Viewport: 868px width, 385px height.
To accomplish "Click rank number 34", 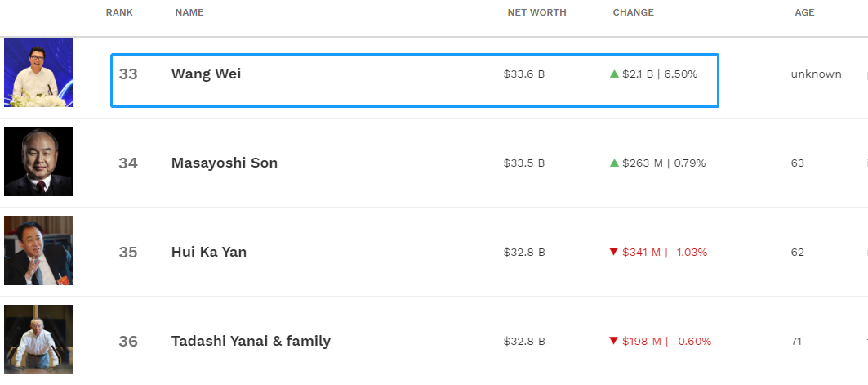I will 128,163.
